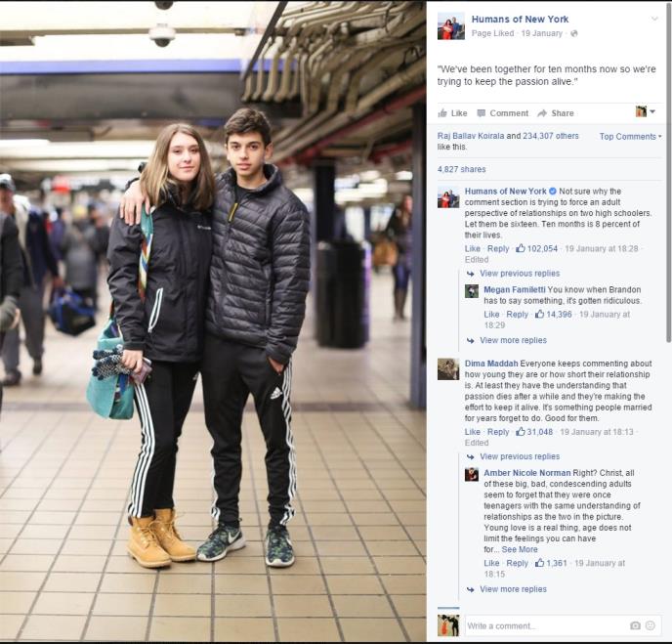Image resolution: width=672 pixels, height=644 pixels.
Task: Click the camera icon in comment box
Action: click(635, 625)
